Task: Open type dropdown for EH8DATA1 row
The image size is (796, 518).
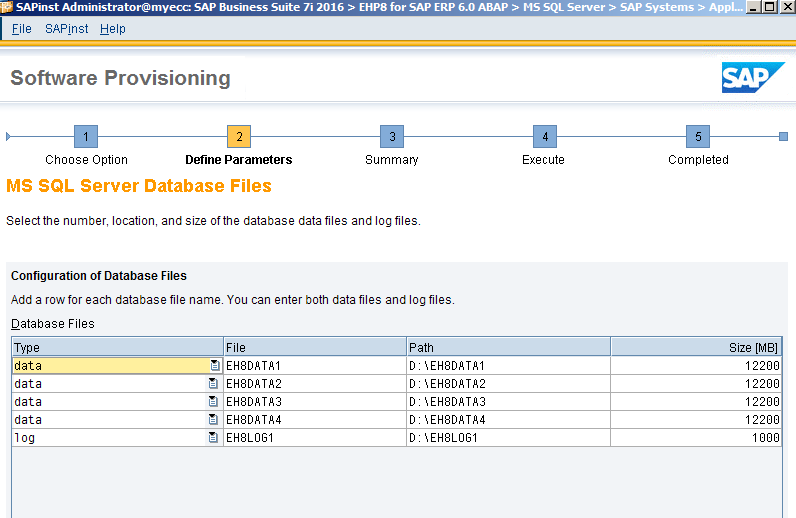Action: click(215, 366)
